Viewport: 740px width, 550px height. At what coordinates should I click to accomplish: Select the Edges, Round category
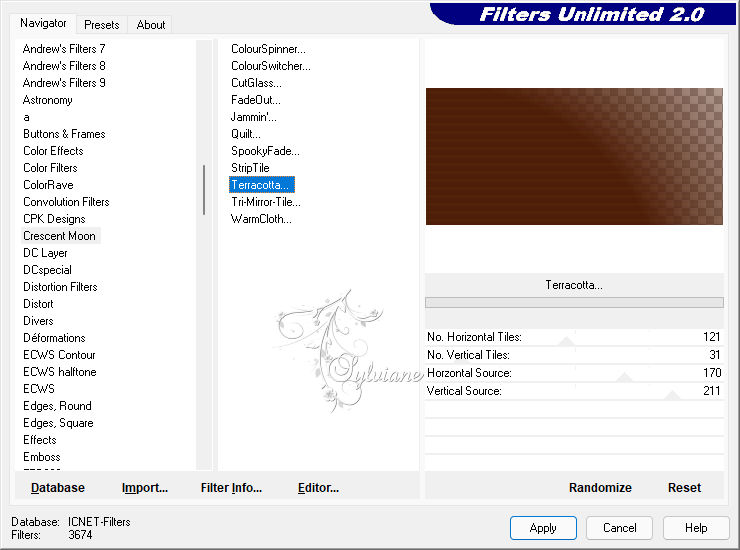[57, 406]
